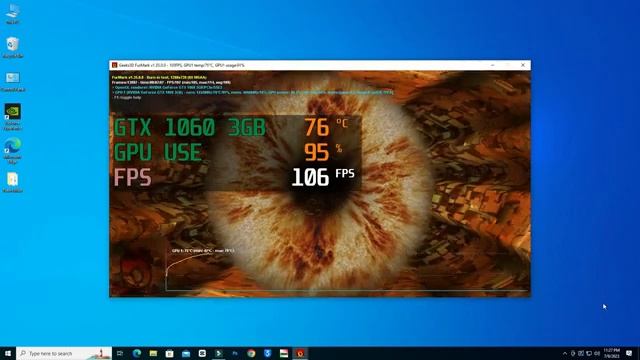This screenshot has height=360, width=640.
Task: Open This PC desktop icon
Action: coord(13,13)
